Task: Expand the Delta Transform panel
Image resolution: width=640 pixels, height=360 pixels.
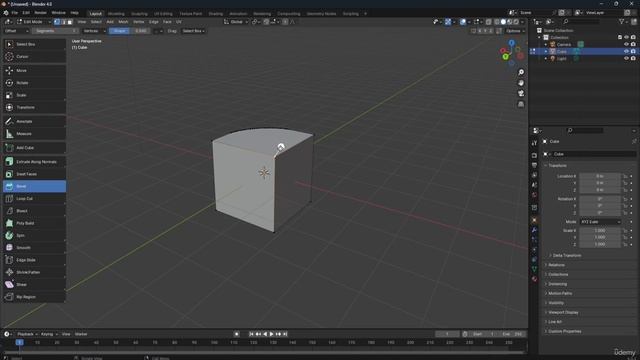Action: pos(567,256)
